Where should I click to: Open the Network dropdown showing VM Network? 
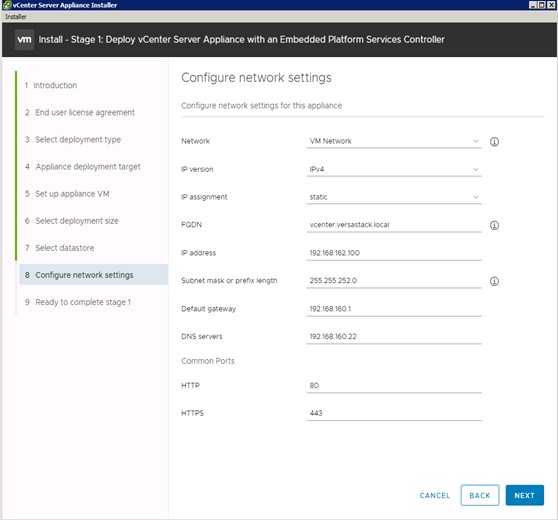pos(394,141)
